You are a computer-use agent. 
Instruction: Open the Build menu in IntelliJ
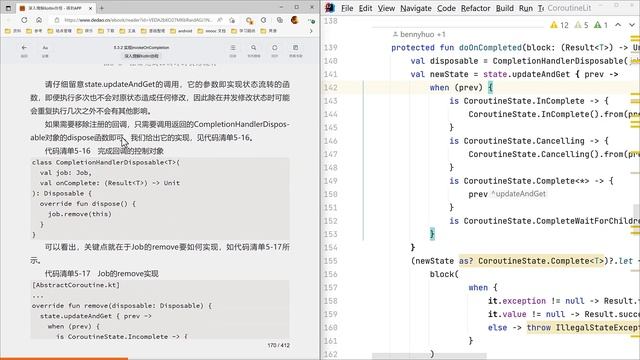pyautogui.click(x=504, y=8)
